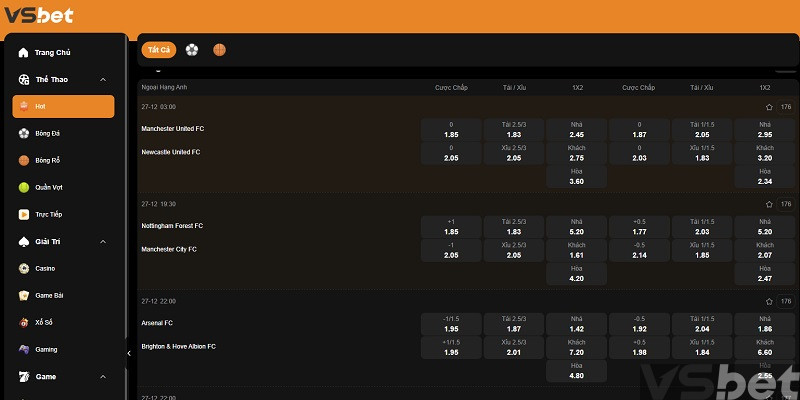The image size is (800, 400).
Task: Click the VSbet logo
Action: click(37, 16)
